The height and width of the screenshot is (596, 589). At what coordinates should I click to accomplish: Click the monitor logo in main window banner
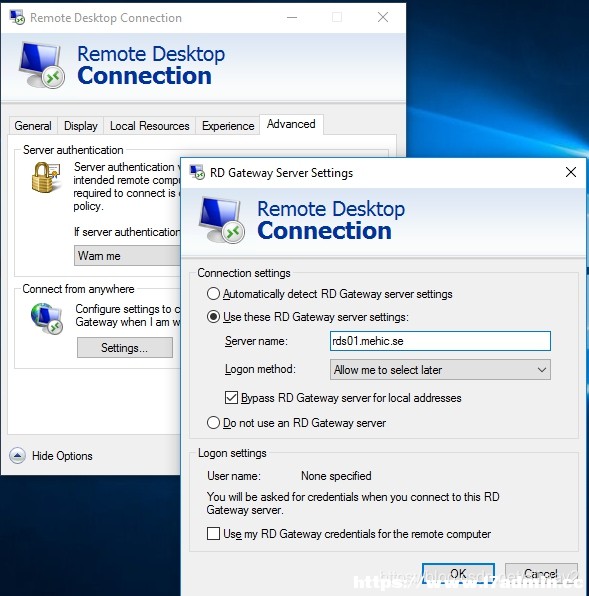[x=42, y=65]
